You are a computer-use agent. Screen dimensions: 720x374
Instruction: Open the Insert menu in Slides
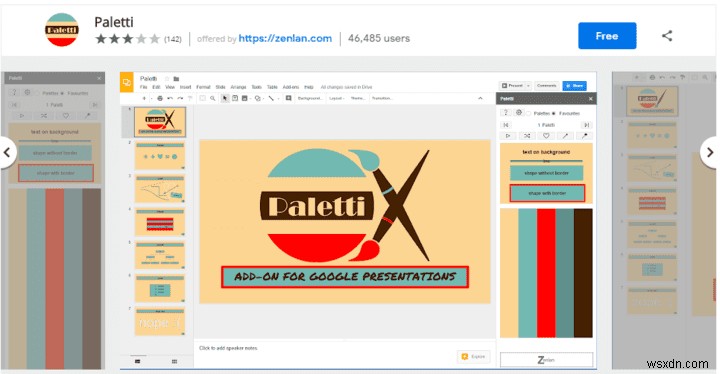[x=186, y=87]
